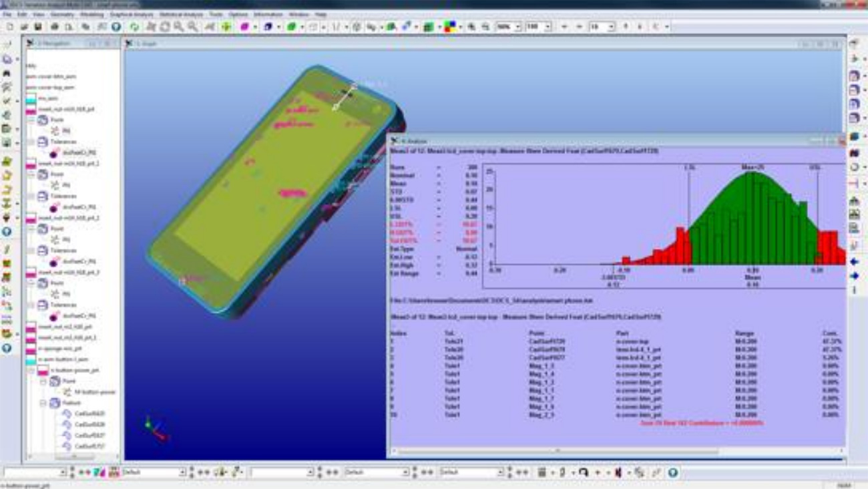Click the colored blocks analysis icon near the zoom controls
868x489 pixels.
tap(449, 27)
